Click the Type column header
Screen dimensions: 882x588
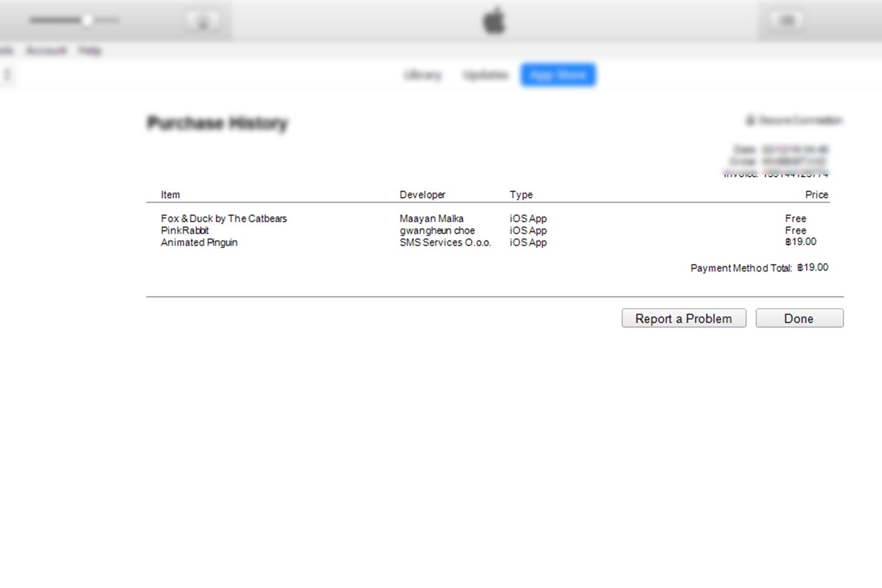coord(521,195)
